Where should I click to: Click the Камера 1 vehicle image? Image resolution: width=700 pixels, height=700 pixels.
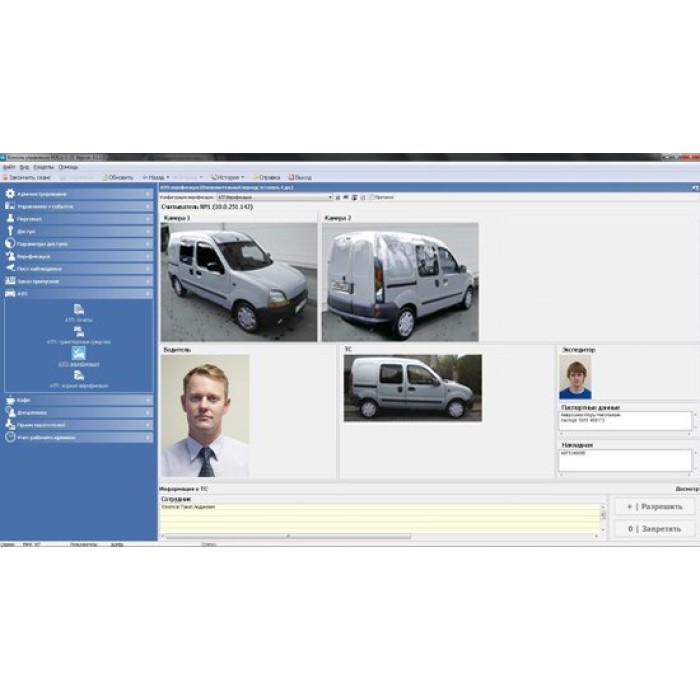pyautogui.click(x=239, y=281)
